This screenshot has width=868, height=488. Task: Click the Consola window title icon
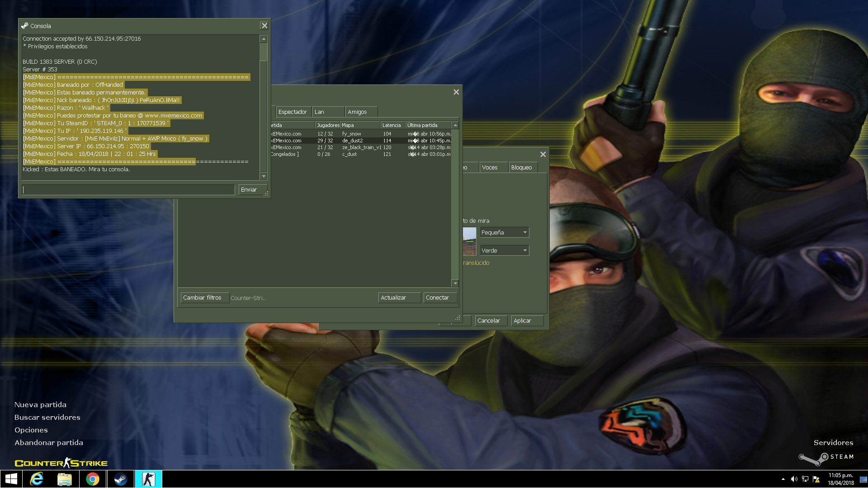(x=24, y=26)
